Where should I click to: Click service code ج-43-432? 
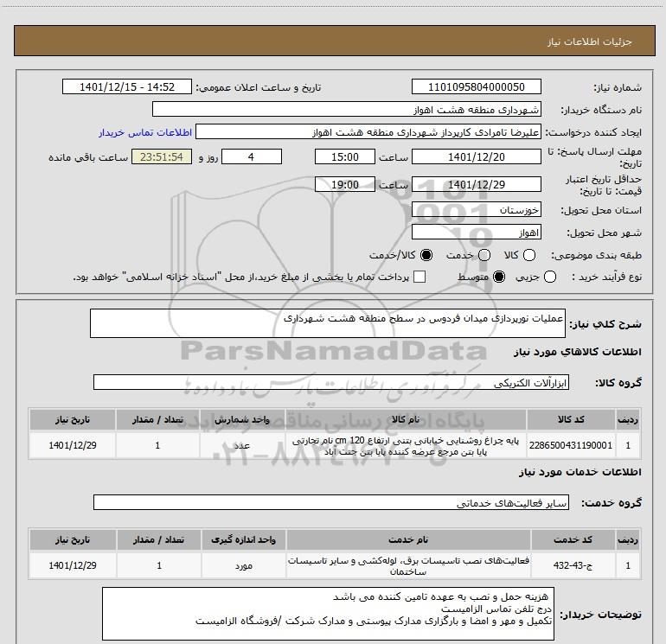573,565
